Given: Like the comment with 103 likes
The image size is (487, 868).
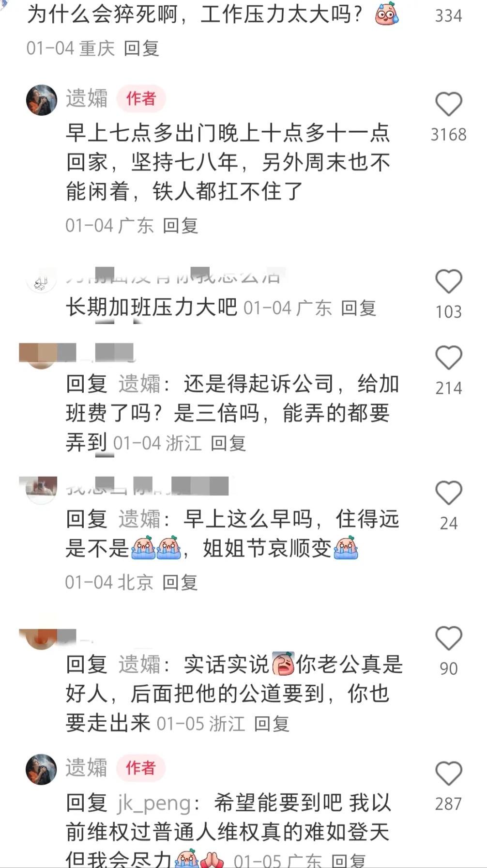Looking at the screenshot, I should pos(449,281).
